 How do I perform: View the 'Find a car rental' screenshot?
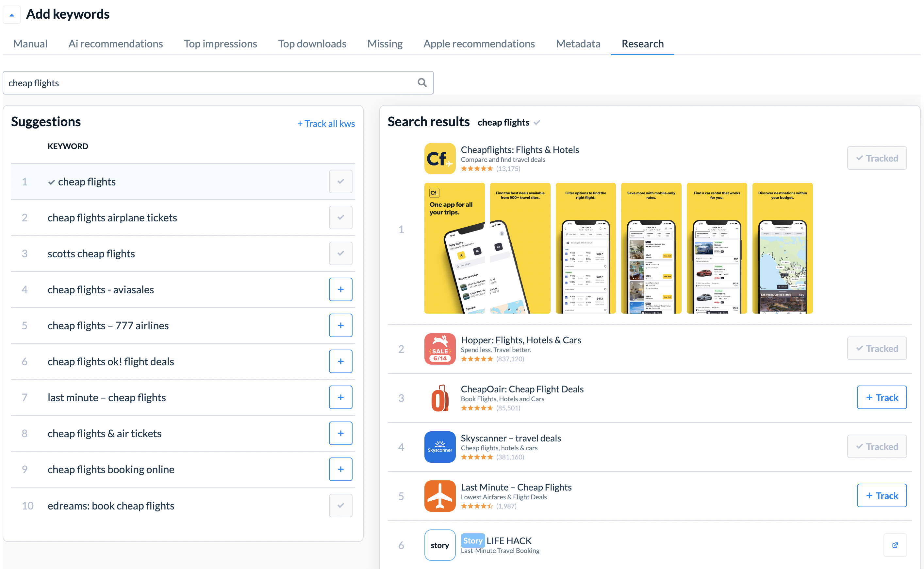point(717,249)
